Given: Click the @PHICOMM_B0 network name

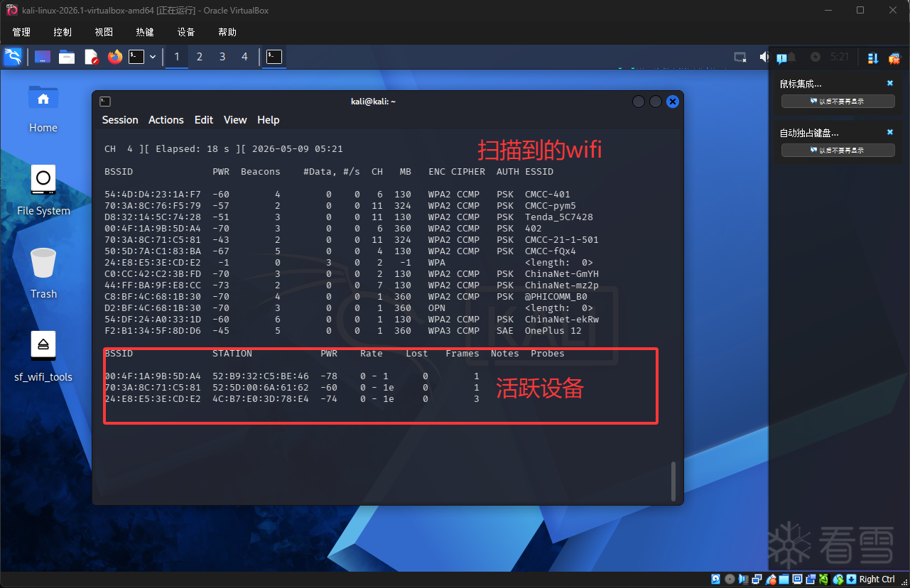Looking at the screenshot, I should [556, 297].
